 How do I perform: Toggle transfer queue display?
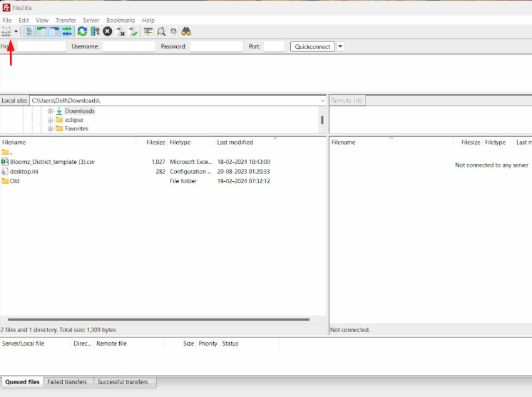click(67, 32)
